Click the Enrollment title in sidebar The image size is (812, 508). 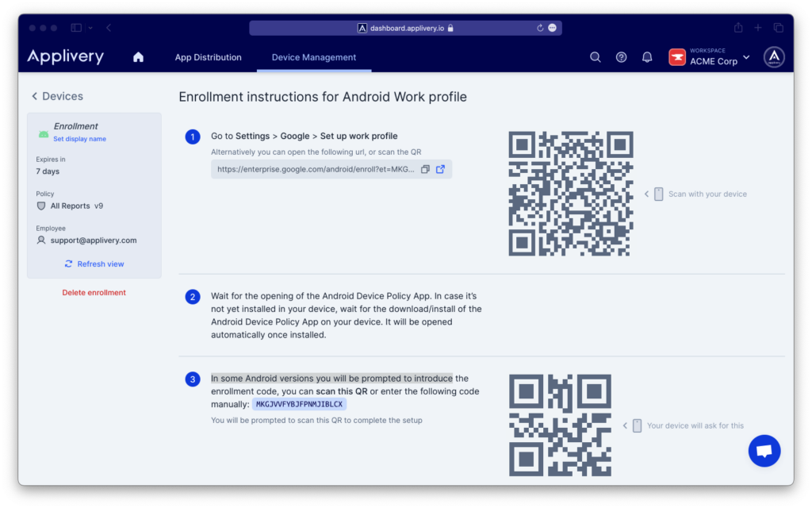click(x=75, y=126)
